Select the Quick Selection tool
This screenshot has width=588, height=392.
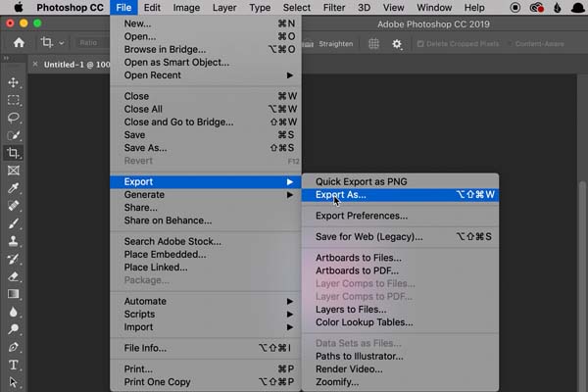coord(14,135)
